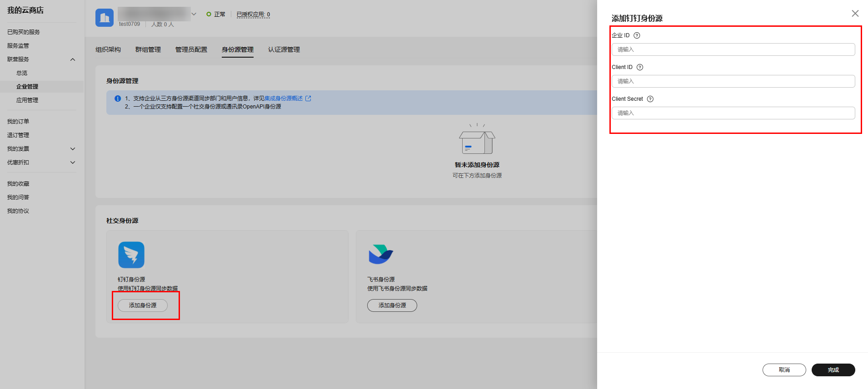Click help icon beside Client Secret label
This screenshot has width=868, height=389.
click(650, 99)
